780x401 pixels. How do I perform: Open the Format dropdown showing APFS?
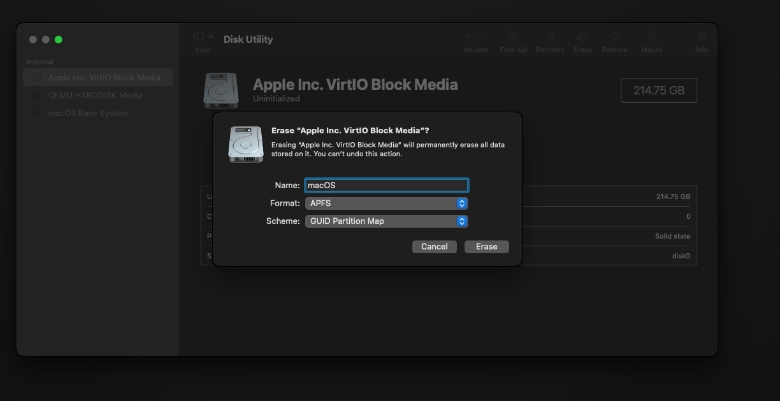pyautogui.click(x=386, y=203)
